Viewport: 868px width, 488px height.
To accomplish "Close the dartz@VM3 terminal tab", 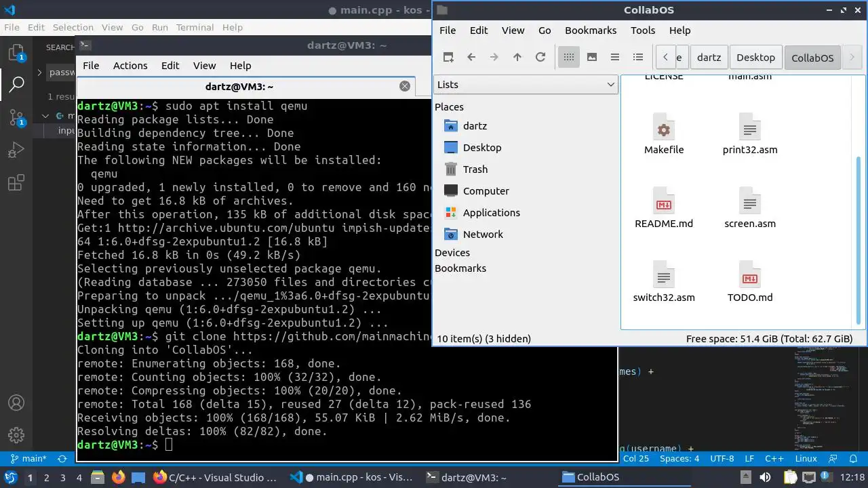I will [x=405, y=86].
